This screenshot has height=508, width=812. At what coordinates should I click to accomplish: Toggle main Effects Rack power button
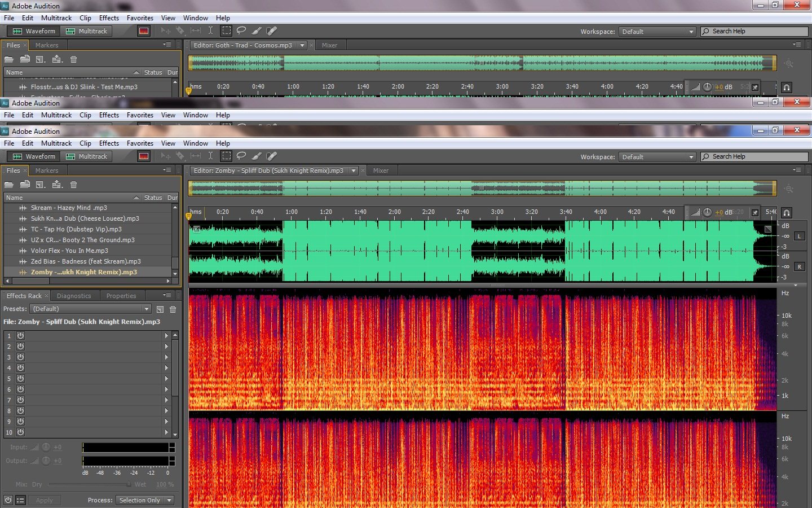[8, 500]
